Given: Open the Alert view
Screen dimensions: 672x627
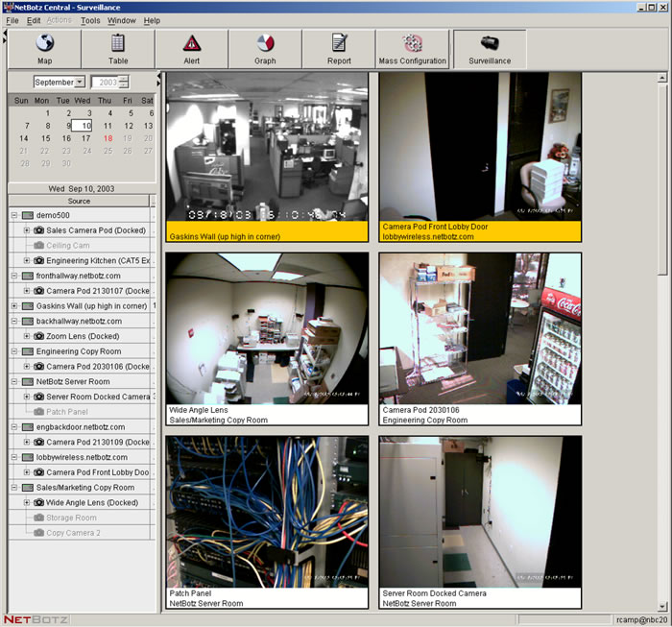Looking at the screenshot, I should pos(192,49).
